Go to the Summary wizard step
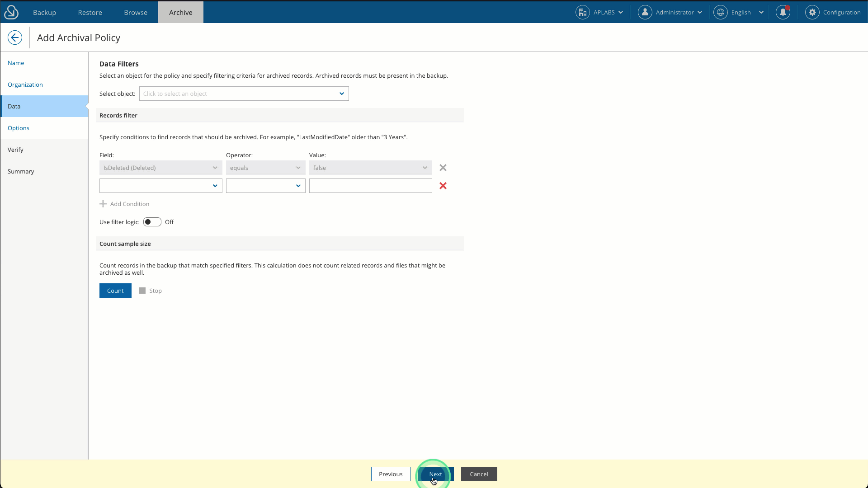868x488 pixels. pos(44,171)
